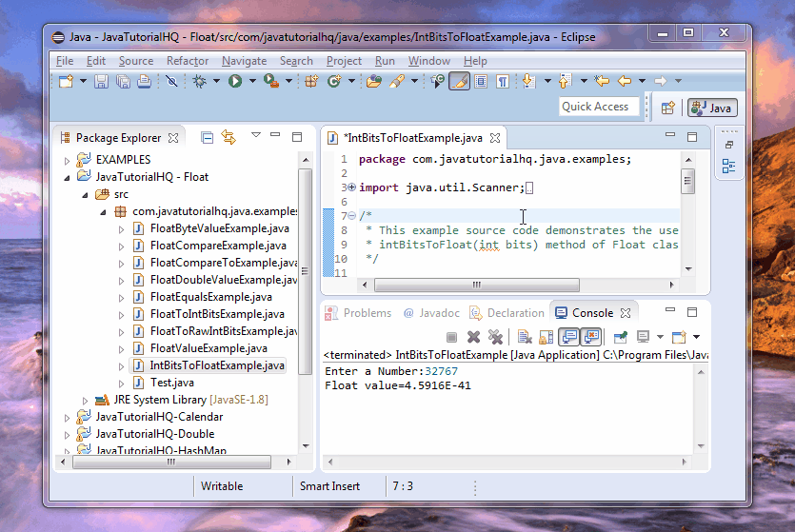Open the File menu
795x532 pixels.
65,61
